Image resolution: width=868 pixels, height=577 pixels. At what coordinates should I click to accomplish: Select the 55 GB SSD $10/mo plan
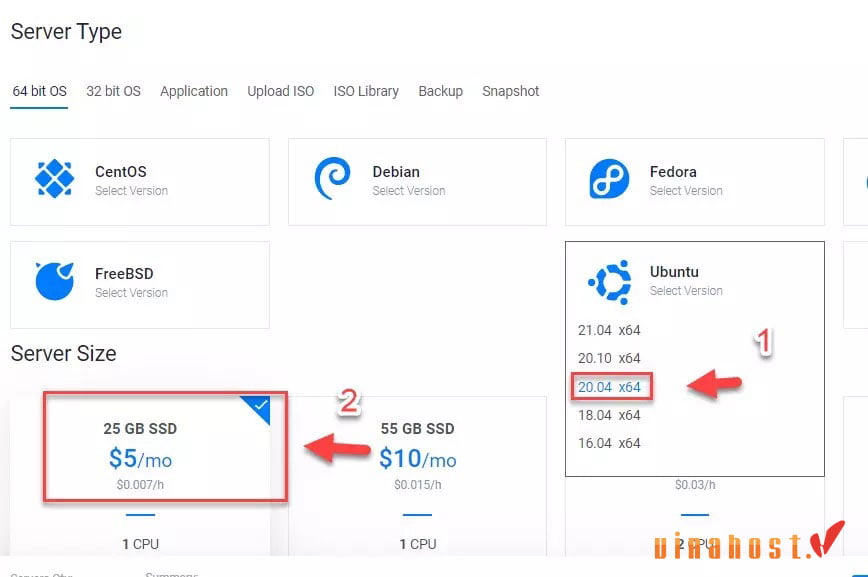(x=417, y=476)
